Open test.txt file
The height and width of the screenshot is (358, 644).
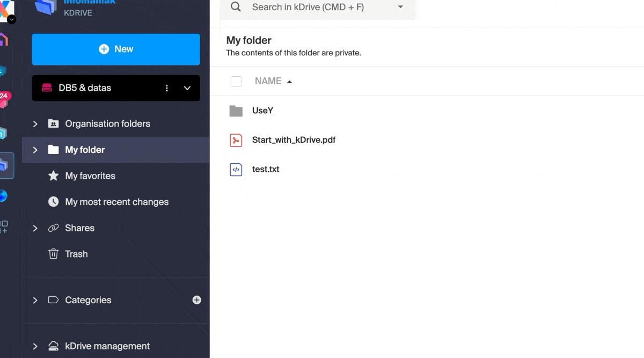266,169
